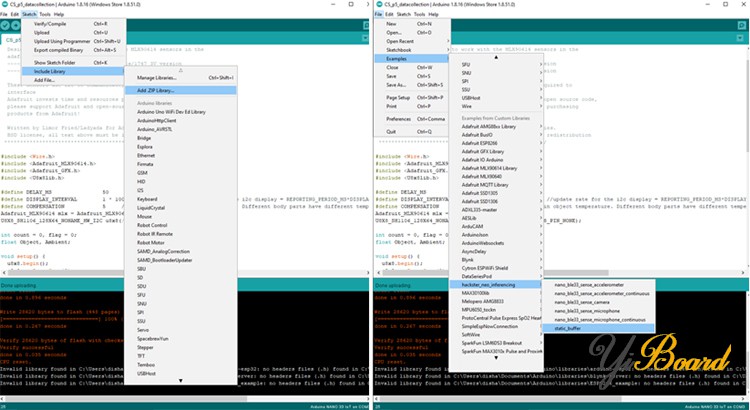Click Verify/Compile in the Sketch menu
The width and height of the screenshot is (750, 410).
48,23
